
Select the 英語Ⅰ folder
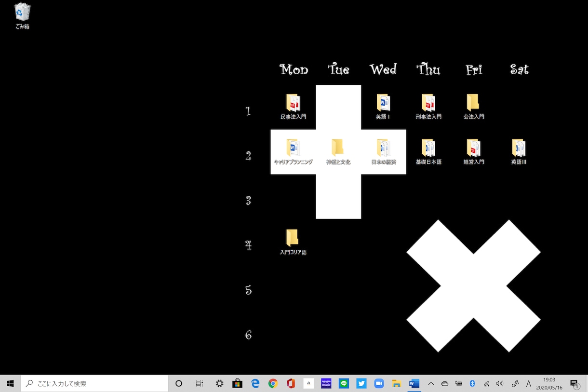coord(383,107)
